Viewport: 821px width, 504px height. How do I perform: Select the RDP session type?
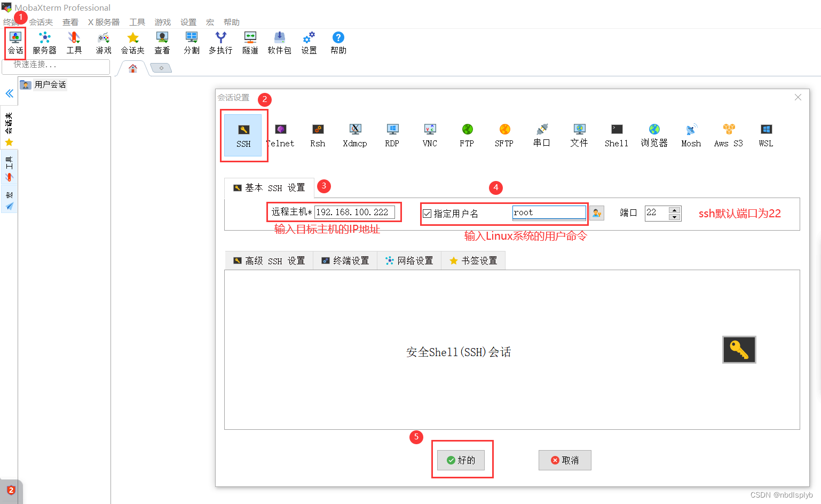click(x=392, y=136)
